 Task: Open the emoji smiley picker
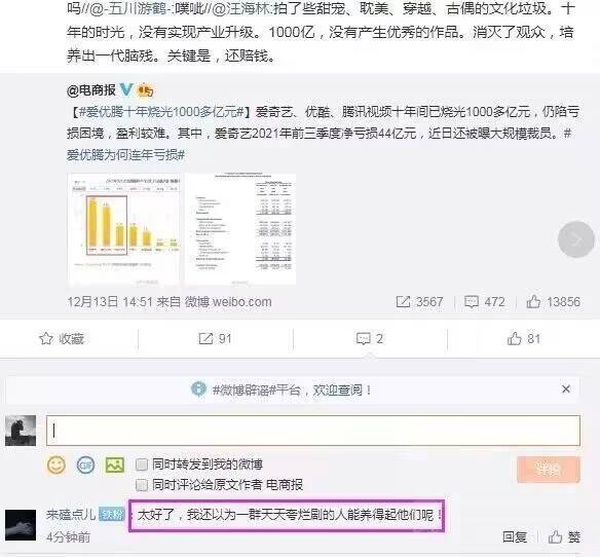tap(56, 465)
